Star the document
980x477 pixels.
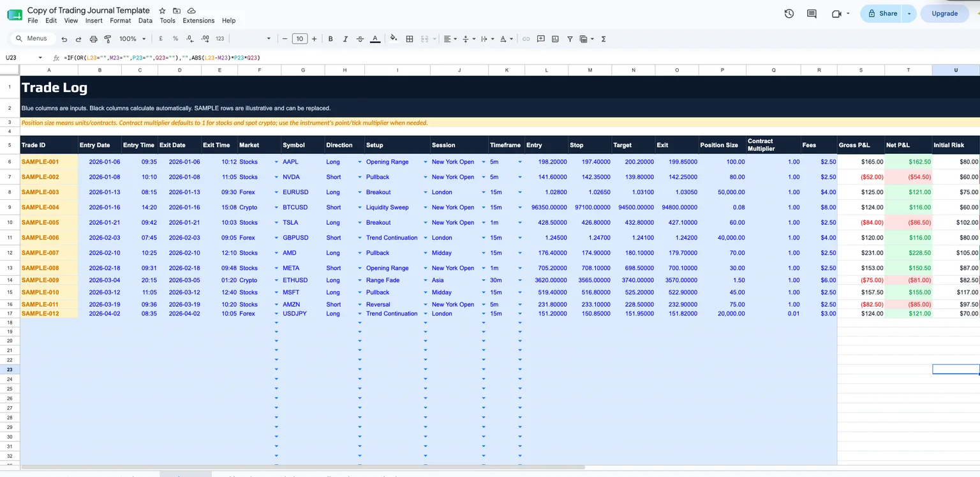[x=162, y=11]
